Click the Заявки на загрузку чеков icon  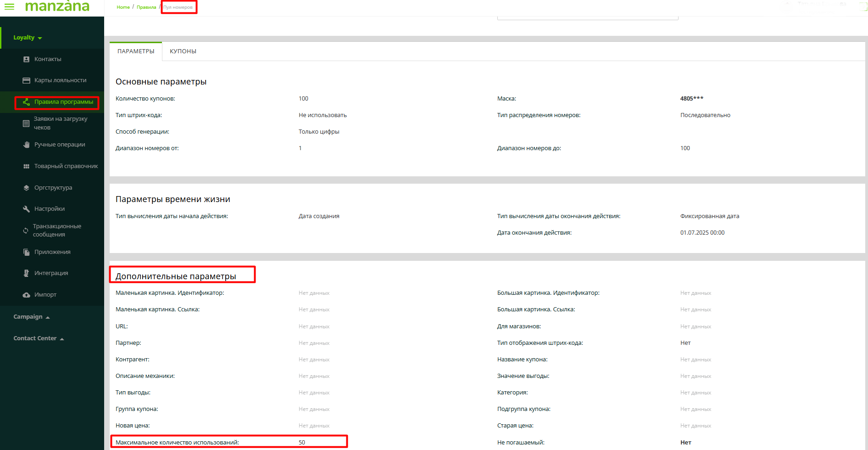pos(26,123)
